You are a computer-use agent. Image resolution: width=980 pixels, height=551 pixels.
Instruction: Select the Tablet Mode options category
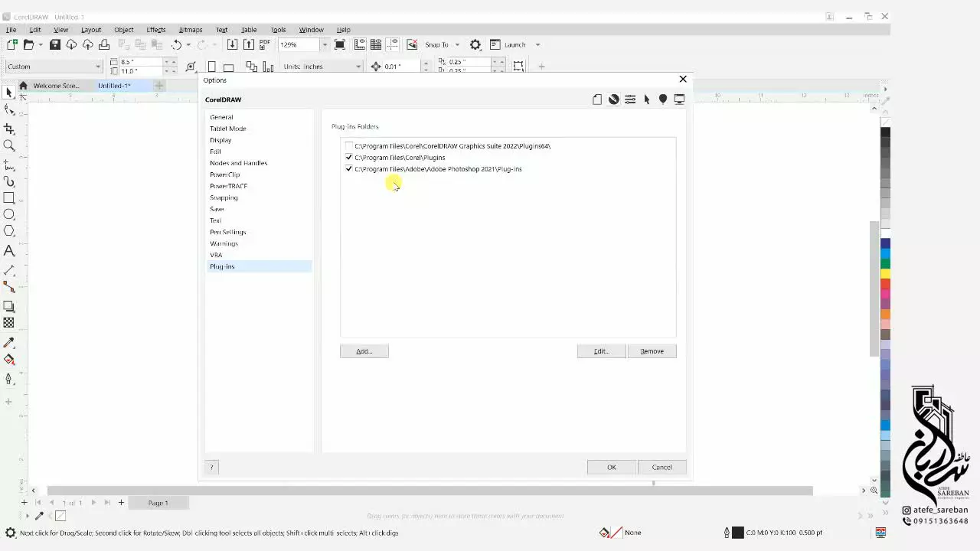tap(228, 129)
